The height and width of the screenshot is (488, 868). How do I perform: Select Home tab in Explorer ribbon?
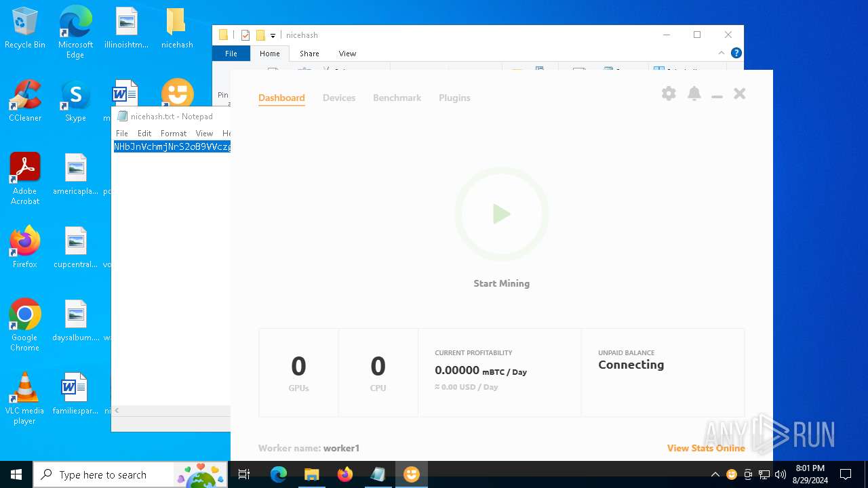coord(270,54)
